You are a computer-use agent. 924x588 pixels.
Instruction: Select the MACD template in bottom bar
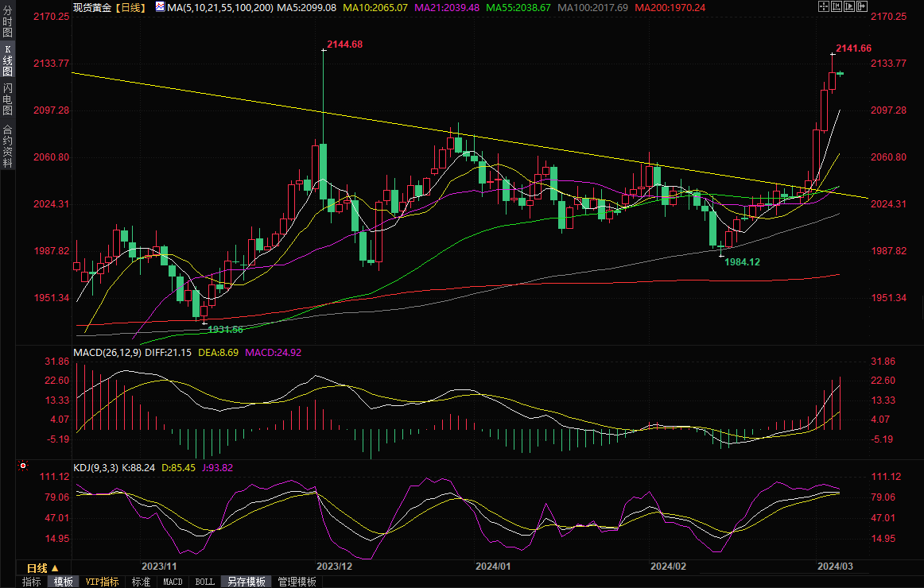(173, 582)
